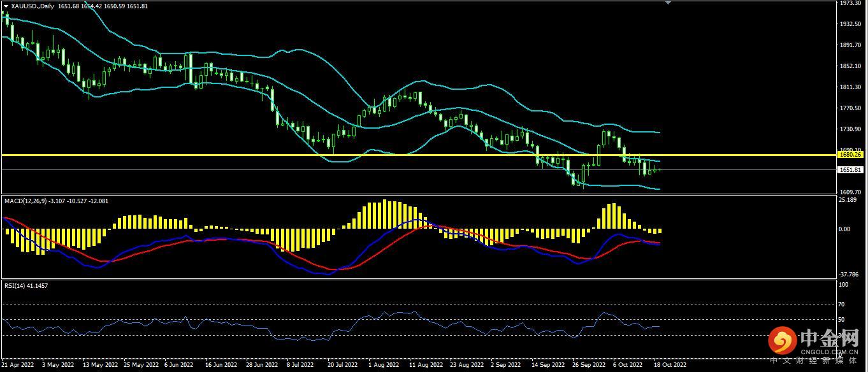Click the 26 Sep 2022 date label
Screen dimensions: 868x372
coord(588,365)
